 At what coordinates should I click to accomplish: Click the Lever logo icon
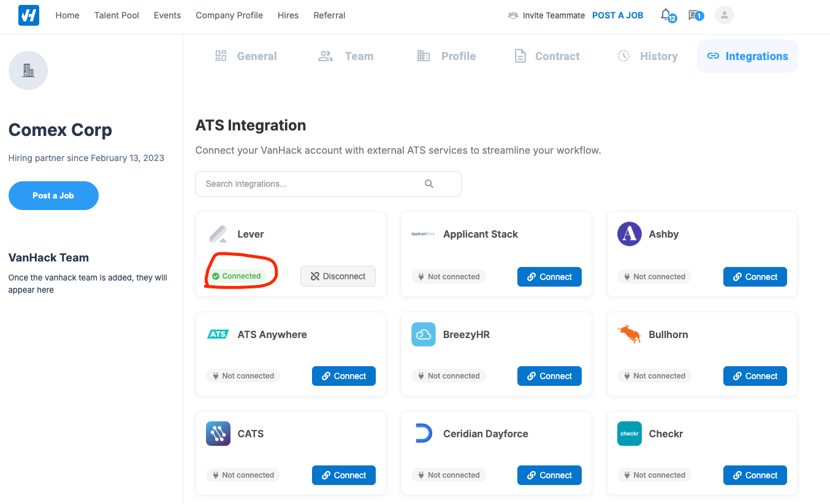click(x=218, y=234)
